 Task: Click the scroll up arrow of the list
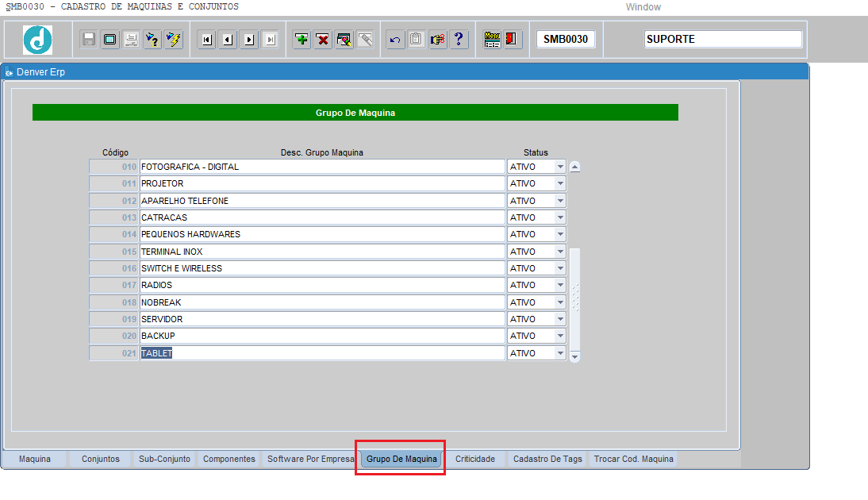tap(574, 167)
